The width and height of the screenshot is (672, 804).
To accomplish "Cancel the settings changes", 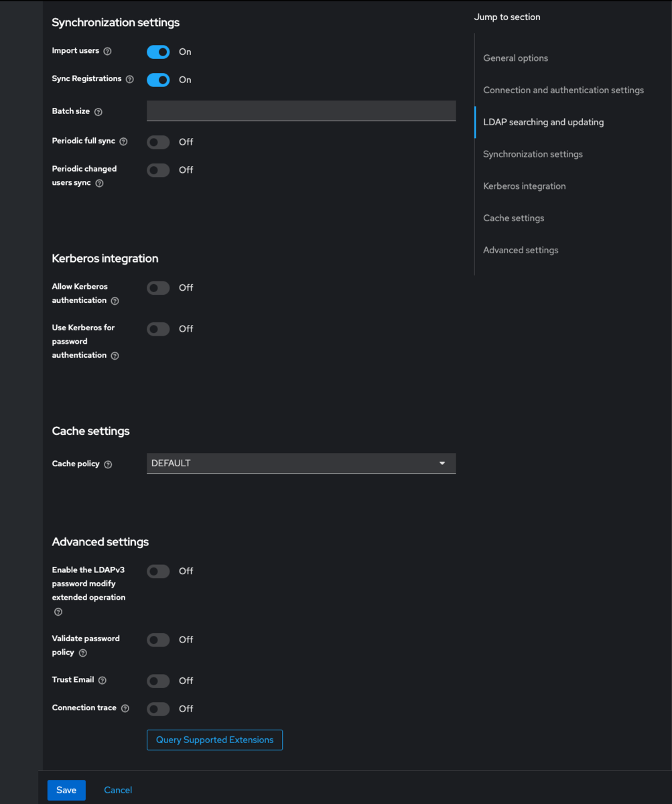I will [118, 790].
